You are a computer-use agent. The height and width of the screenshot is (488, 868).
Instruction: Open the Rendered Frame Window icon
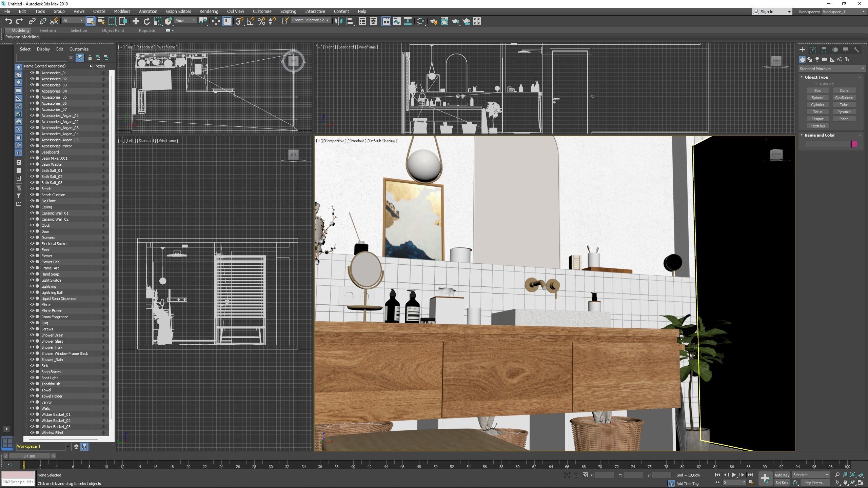[445, 21]
